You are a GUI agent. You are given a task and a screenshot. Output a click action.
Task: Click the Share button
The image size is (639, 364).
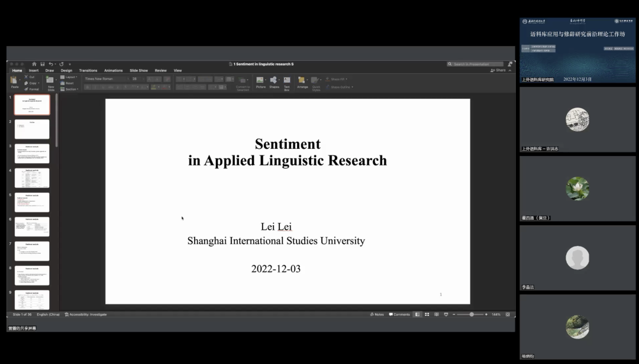point(498,70)
